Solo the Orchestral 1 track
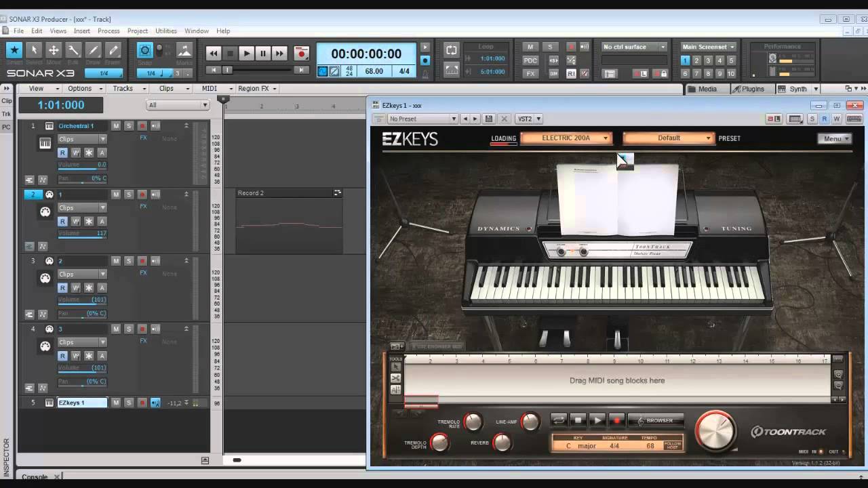This screenshot has height=488, width=868. click(x=129, y=126)
